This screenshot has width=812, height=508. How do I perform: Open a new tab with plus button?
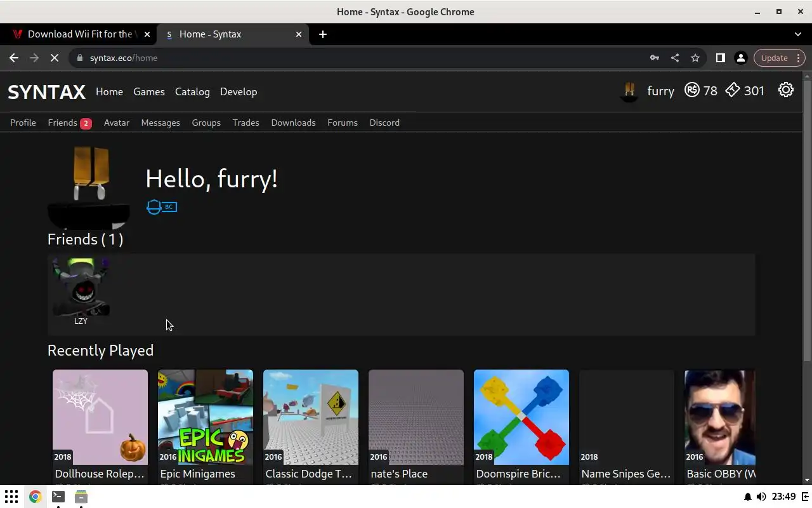[x=323, y=34]
